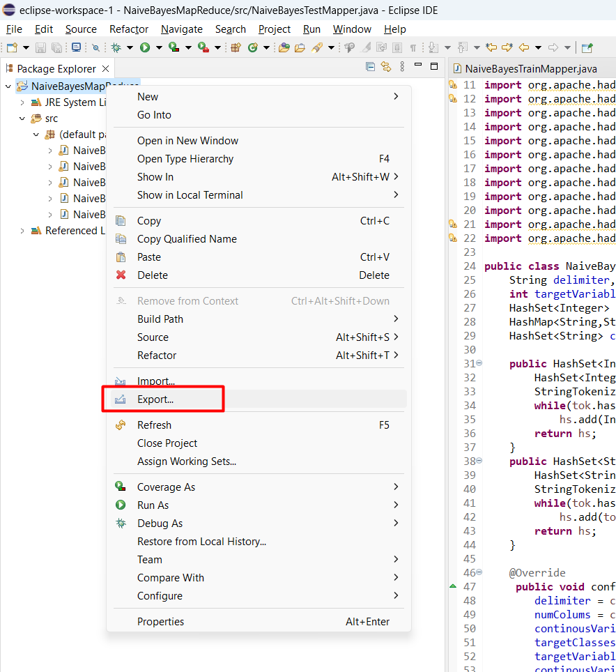Click the New Java Package toolbar icon
Image resolution: width=616 pixels, height=672 pixels.
point(236,47)
